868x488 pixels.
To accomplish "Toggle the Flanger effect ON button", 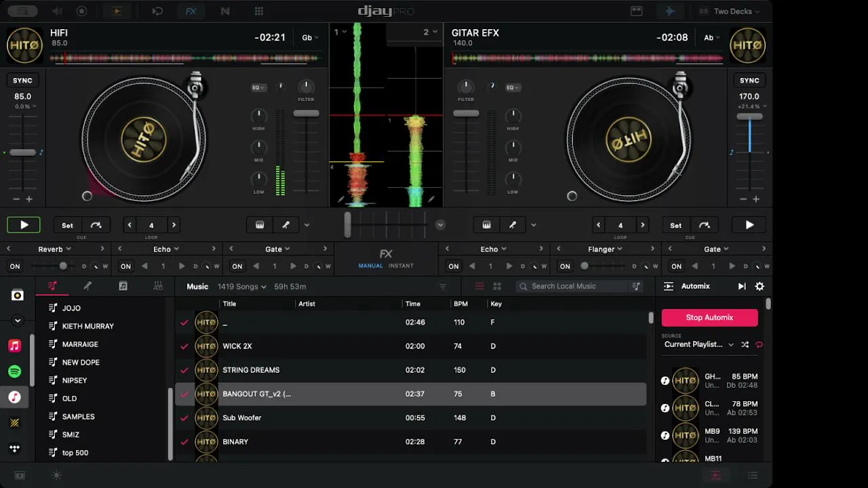I will pos(565,266).
